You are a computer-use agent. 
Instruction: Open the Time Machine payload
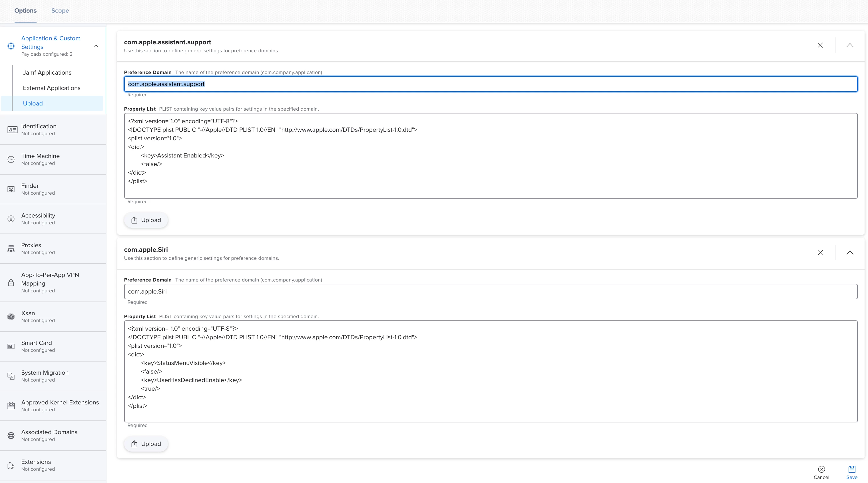[53, 159]
